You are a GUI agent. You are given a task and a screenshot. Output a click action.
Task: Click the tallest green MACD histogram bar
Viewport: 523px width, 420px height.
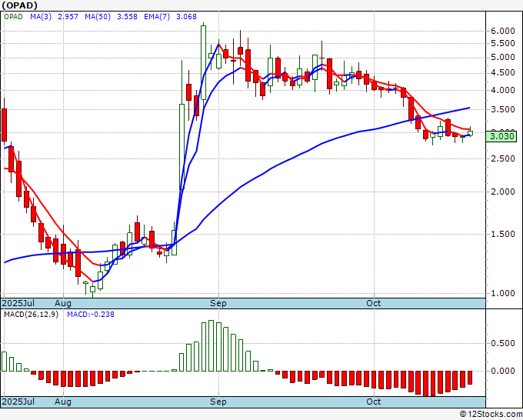(211, 345)
